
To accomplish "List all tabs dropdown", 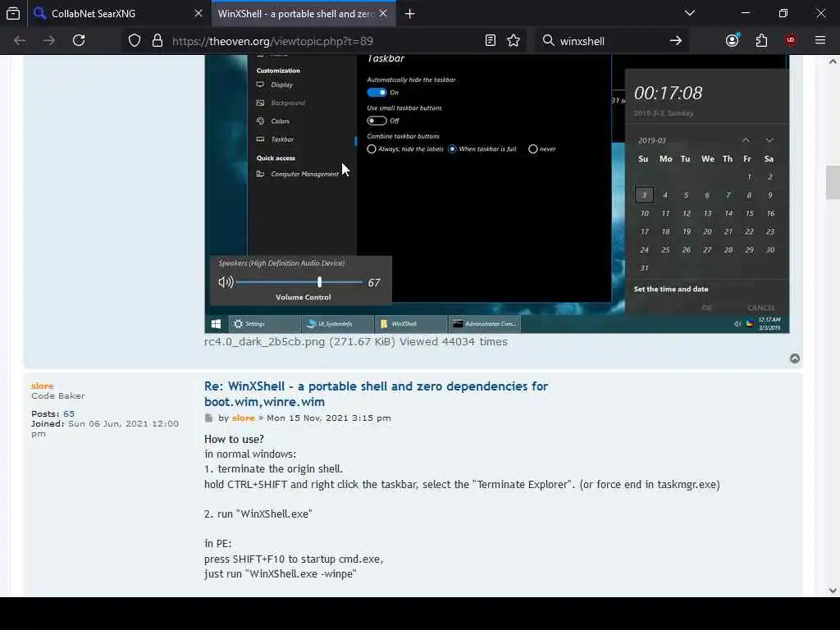I will [x=689, y=13].
